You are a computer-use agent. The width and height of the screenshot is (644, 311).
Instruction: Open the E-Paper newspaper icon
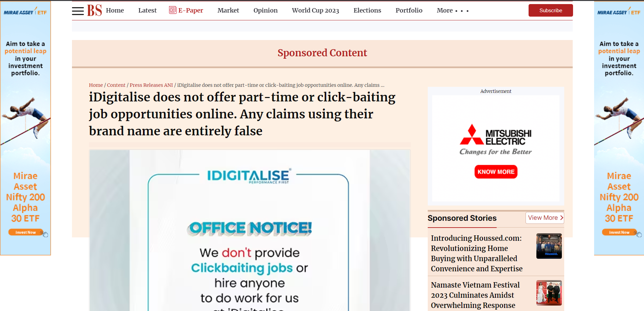pos(173,10)
